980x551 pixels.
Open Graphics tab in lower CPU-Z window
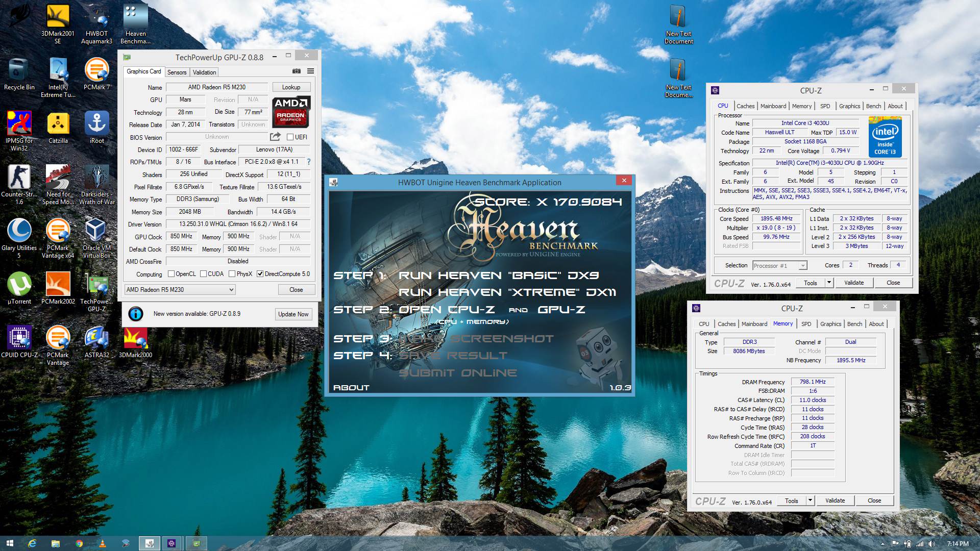click(831, 324)
